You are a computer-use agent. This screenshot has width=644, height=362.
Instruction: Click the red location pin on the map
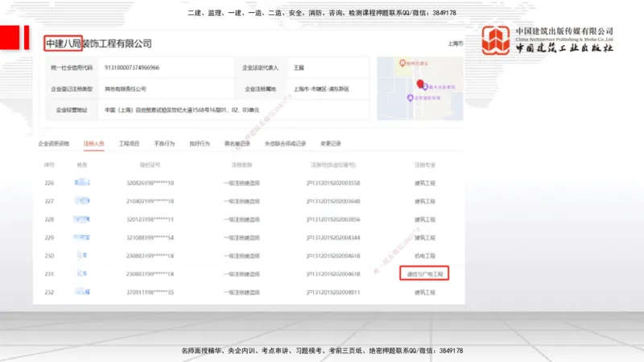[419, 84]
